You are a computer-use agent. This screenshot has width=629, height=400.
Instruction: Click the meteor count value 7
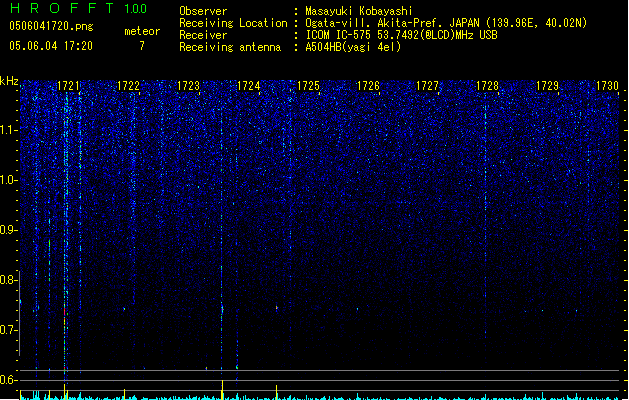[142, 46]
